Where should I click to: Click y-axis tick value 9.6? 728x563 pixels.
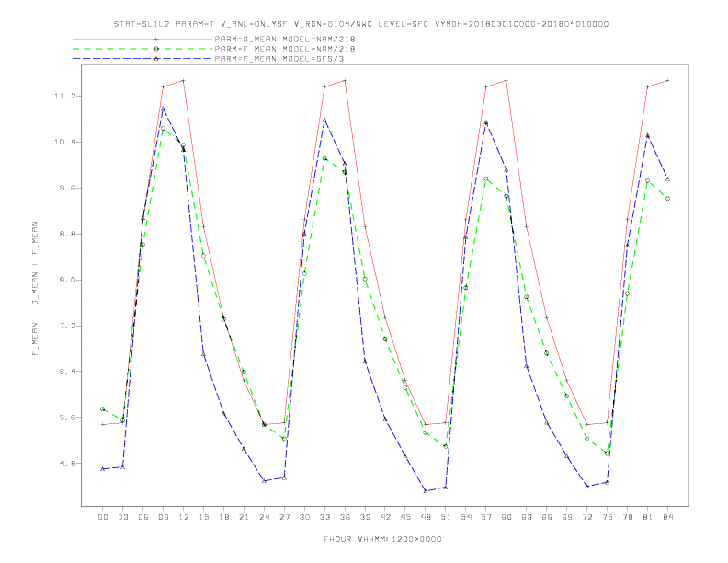pyautogui.click(x=67, y=189)
